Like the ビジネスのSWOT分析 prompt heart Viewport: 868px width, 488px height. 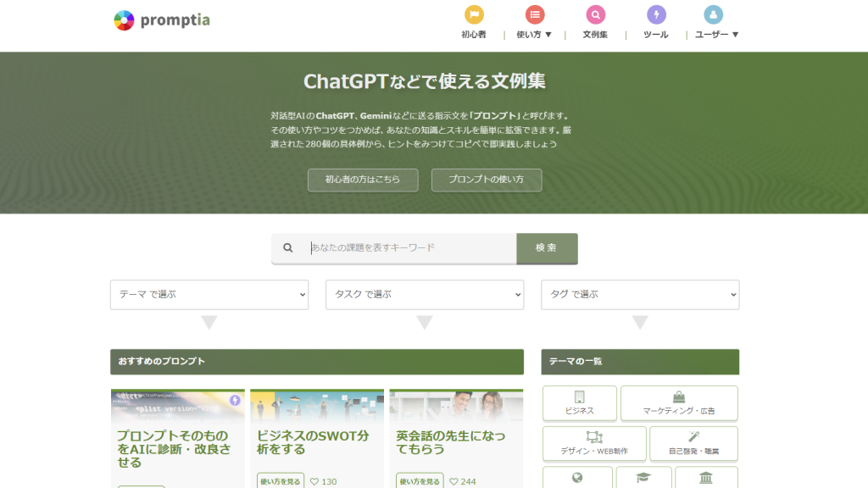[x=314, y=481]
